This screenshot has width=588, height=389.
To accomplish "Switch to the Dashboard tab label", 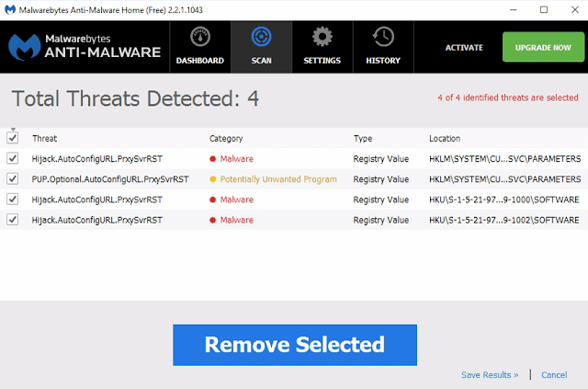I will (200, 61).
